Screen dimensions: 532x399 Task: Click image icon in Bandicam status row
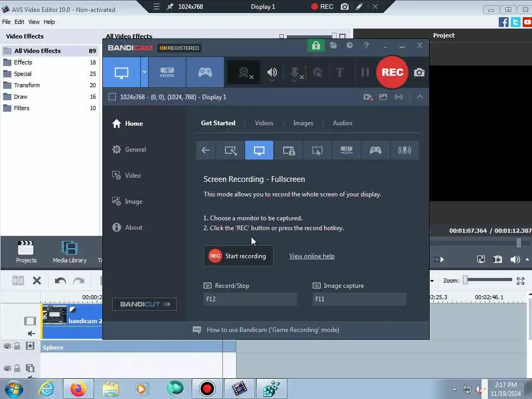coord(383,97)
